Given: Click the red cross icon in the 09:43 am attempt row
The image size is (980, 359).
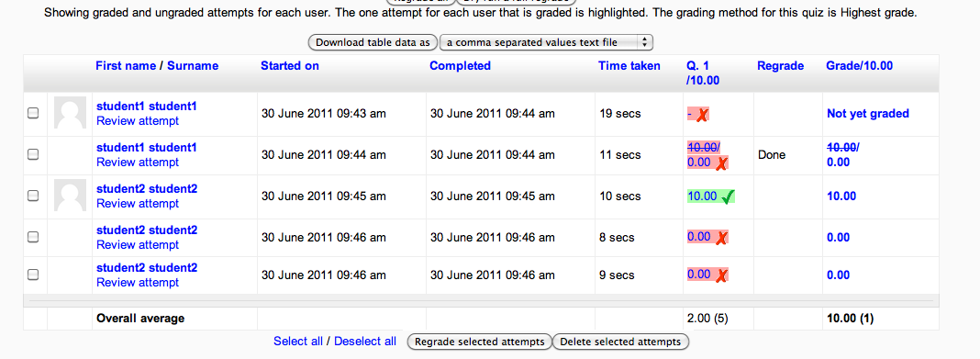Looking at the screenshot, I should 703,115.
